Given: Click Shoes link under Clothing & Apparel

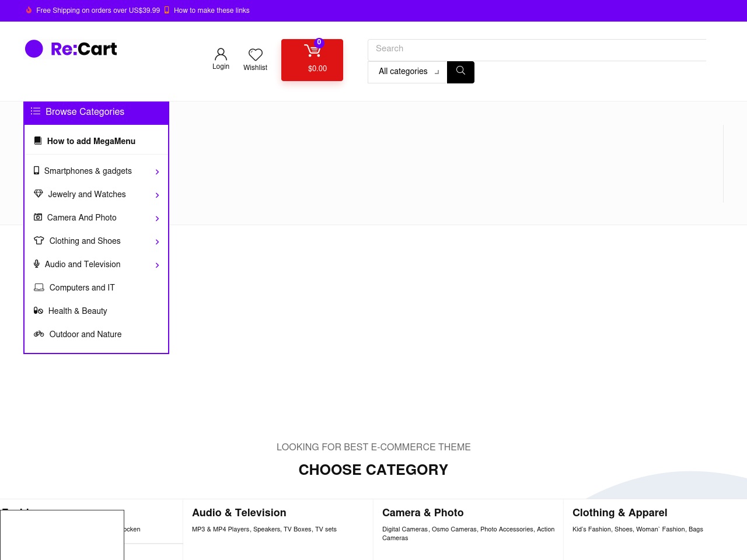Looking at the screenshot, I should coord(623,529).
